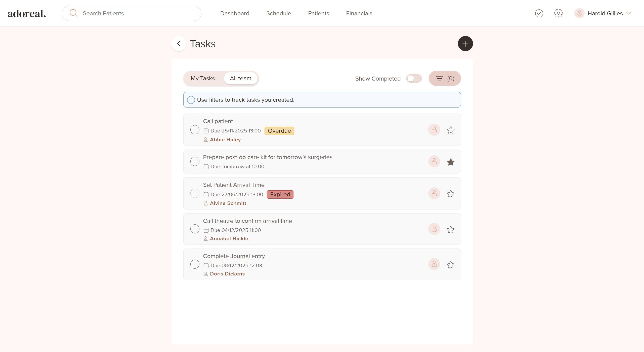The height and width of the screenshot is (352, 644).
Task: Click the tasks checkmark icon in header
Action: coord(539,13)
